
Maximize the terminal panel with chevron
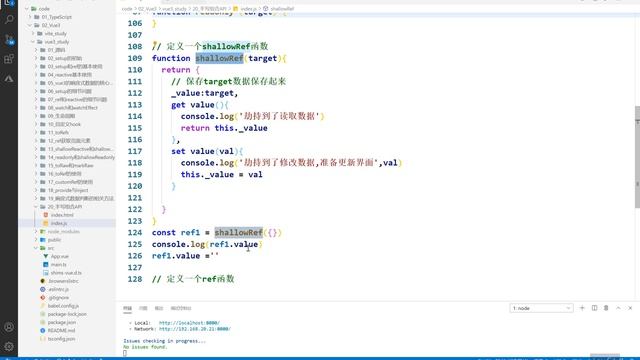[618, 308]
